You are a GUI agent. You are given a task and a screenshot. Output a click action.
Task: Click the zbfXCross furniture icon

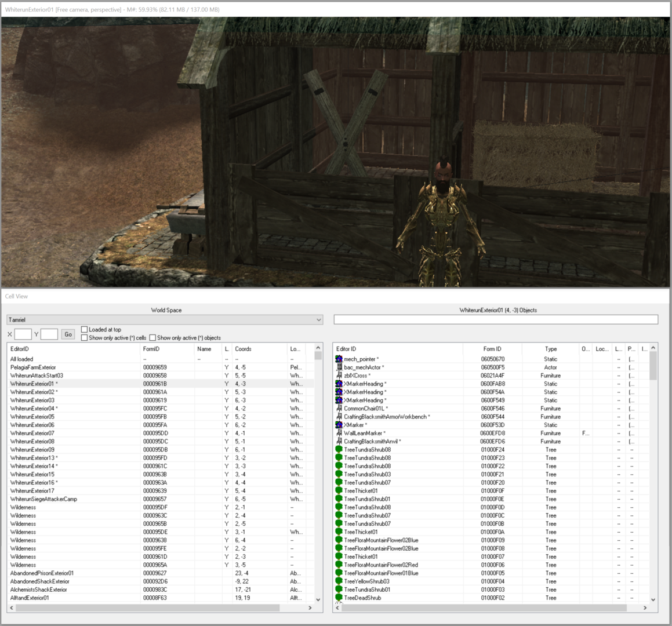click(x=339, y=376)
